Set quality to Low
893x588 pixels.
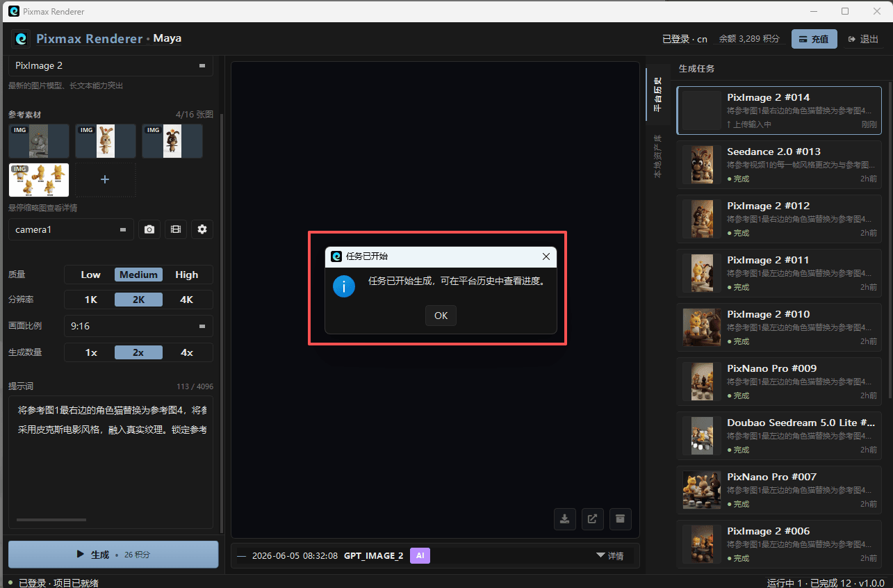[90, 275]
